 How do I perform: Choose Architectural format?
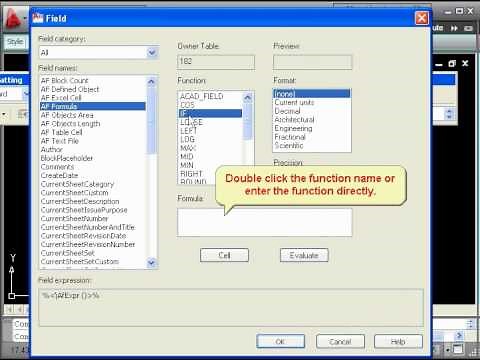(x=294, y=120)
